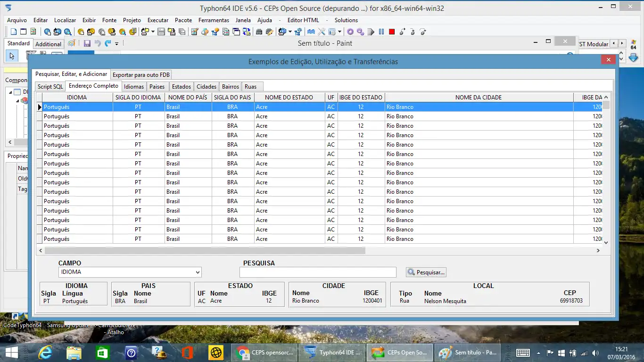This screenshot has height=362, width=644.
Task: Click the New Unit icon in toolbar
Action: click(14, 32)
